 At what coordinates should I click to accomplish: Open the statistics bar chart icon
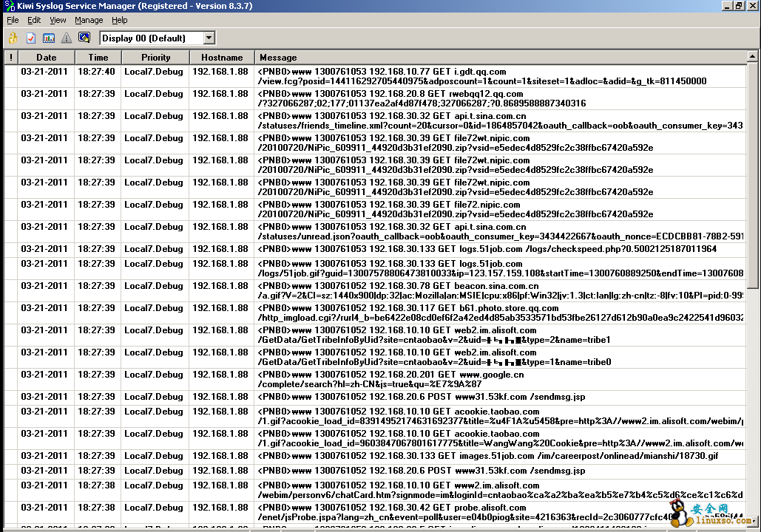(x=49, y=38)
